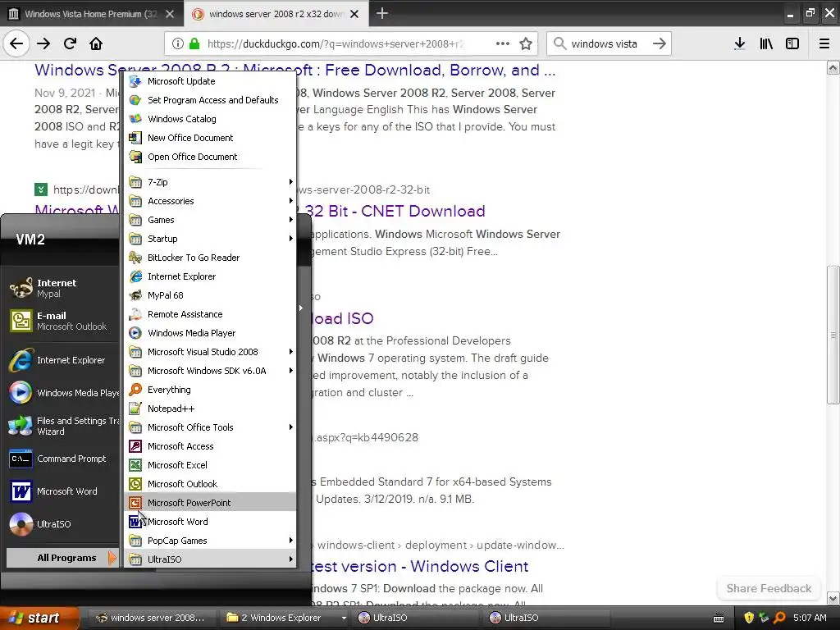This screenshot has width=840, height=630.
Task: Open Microsoft Word from Start menu left pane
Action: (62, 491)
